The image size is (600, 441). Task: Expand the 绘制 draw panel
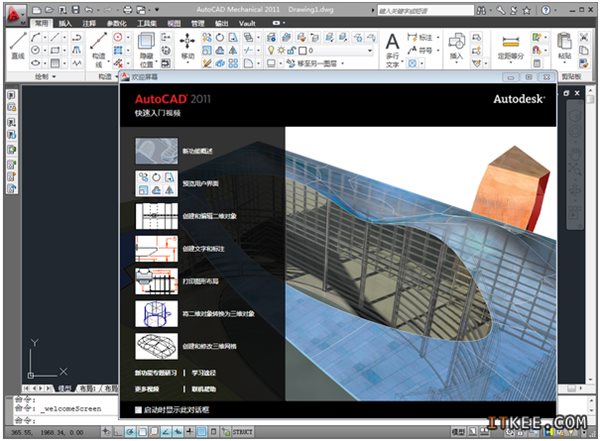pos(45,77)
